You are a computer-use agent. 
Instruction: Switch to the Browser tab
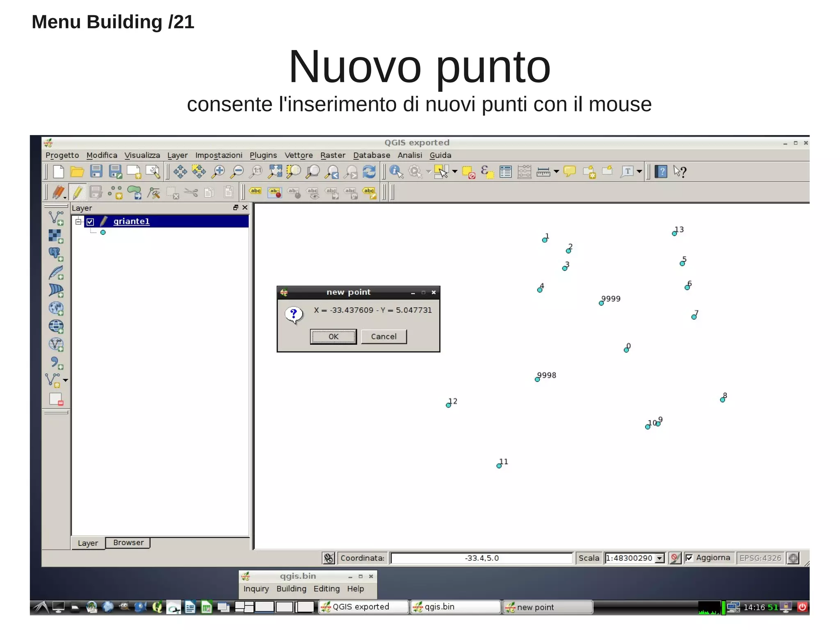[128, 543]
